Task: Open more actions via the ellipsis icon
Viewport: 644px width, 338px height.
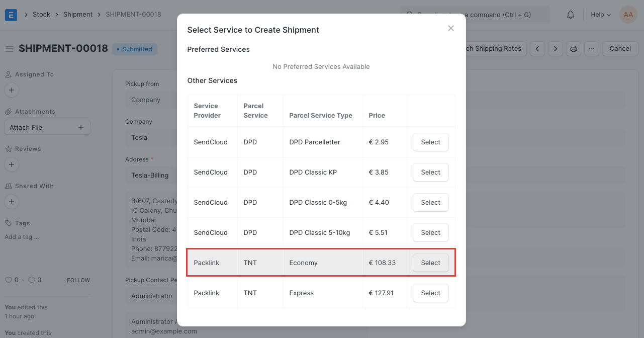Action: [x=592, y=48]
